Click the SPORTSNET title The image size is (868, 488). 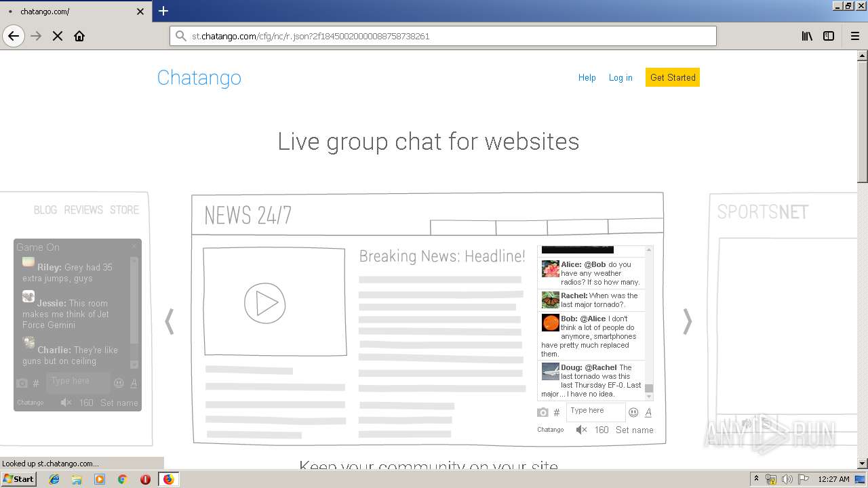click(x=763, y=212)
